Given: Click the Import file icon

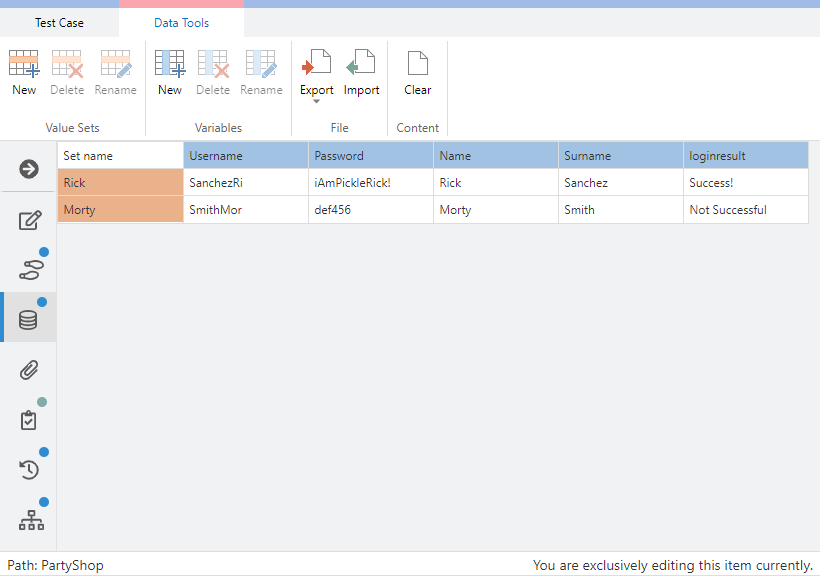Looking at the screenshot, I should coord(361,73).
